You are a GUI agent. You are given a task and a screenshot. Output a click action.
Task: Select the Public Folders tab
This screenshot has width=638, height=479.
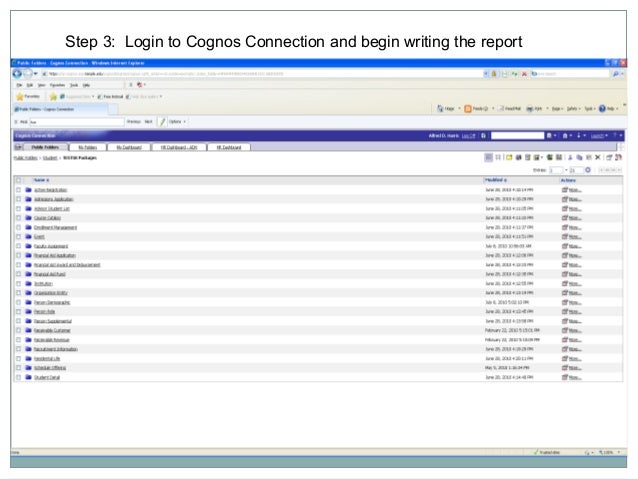tap(45, 147)
